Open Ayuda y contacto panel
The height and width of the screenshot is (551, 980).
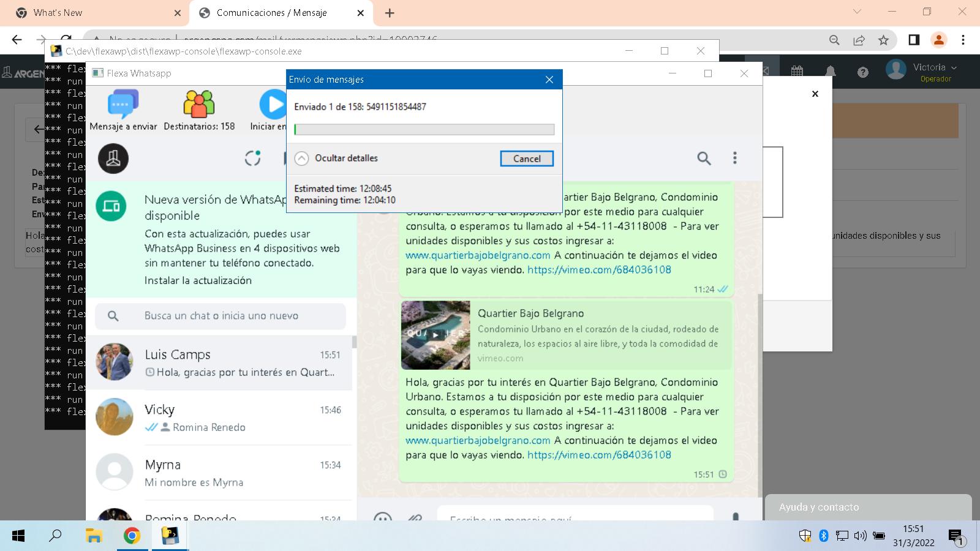[x=869, y=507]
